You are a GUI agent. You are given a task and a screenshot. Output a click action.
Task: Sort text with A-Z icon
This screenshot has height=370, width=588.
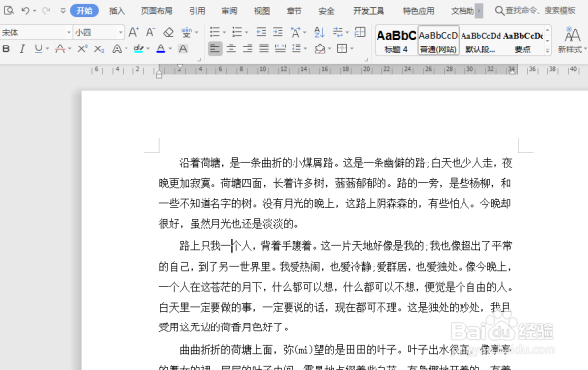click(x=319, y=32)
